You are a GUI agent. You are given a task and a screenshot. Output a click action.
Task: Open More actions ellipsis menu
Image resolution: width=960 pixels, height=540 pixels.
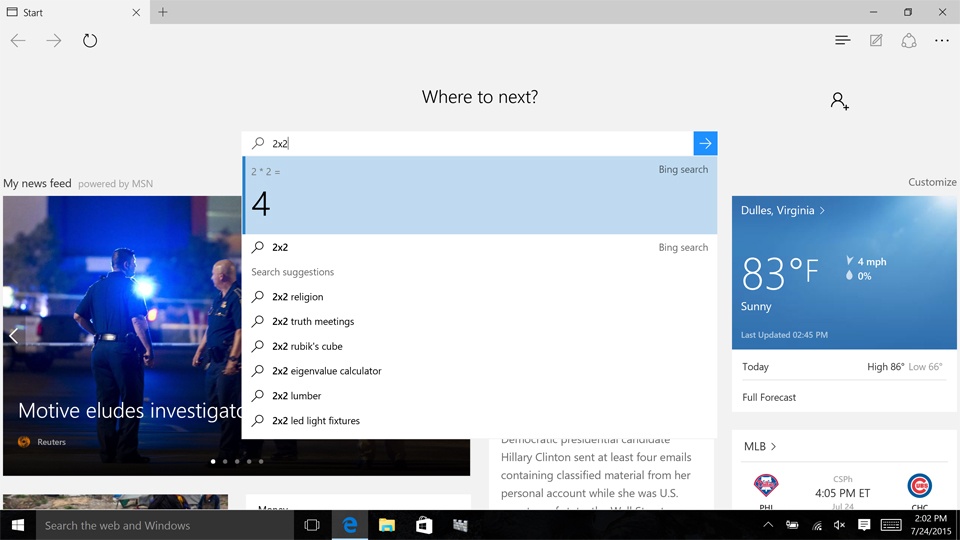[942, 40]
